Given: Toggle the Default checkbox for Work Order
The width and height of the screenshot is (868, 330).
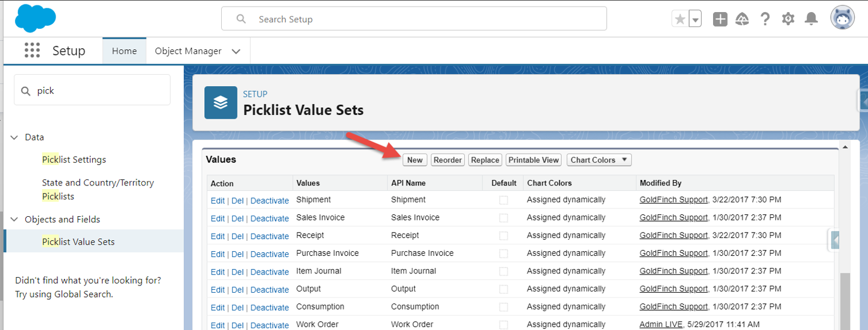Looking at the screenshot, I should point(503,325).
